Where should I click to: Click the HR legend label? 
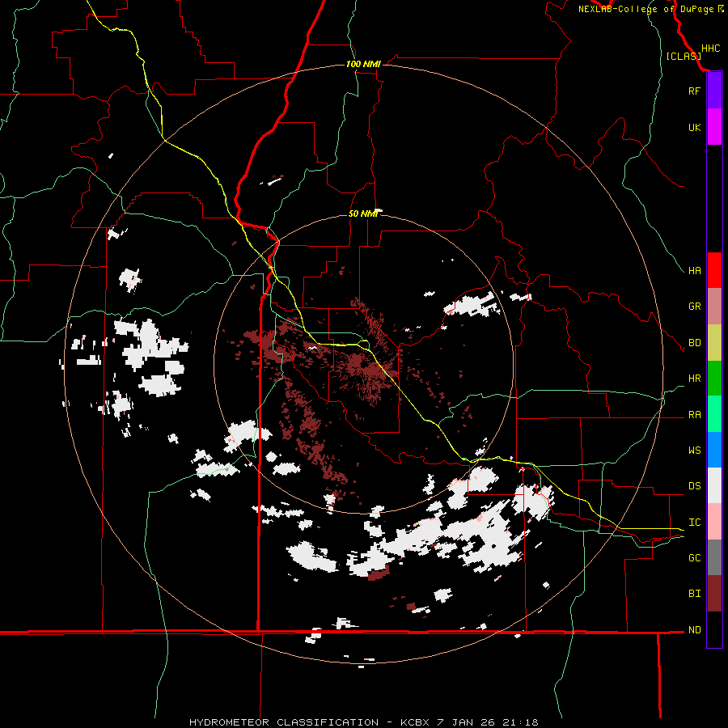694,379
